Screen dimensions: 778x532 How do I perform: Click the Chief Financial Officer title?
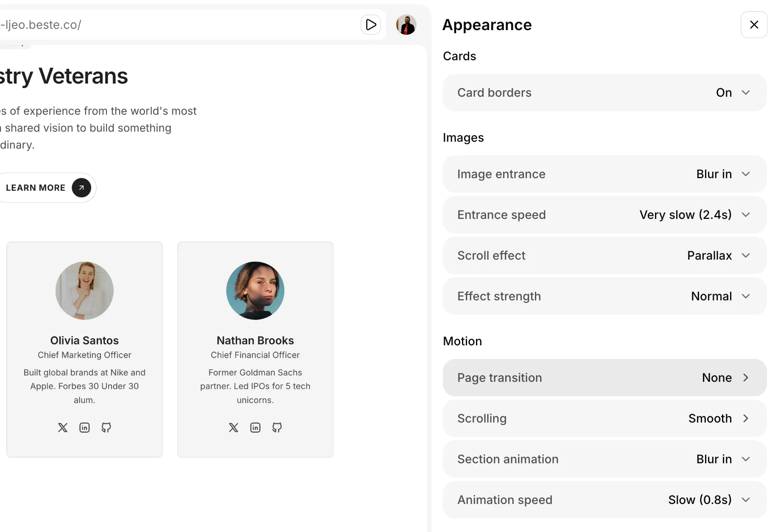click(x=255, y=355)
